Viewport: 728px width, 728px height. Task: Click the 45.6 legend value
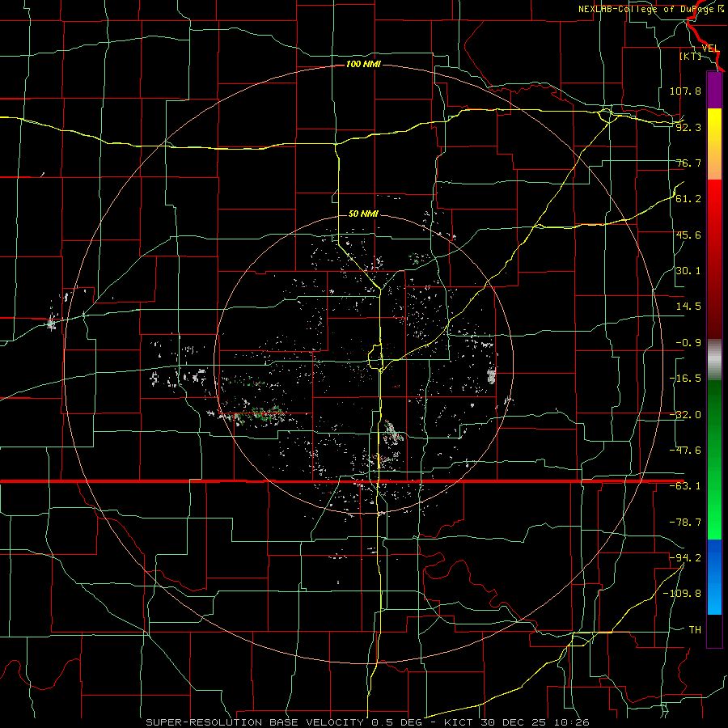coord(688,235)
